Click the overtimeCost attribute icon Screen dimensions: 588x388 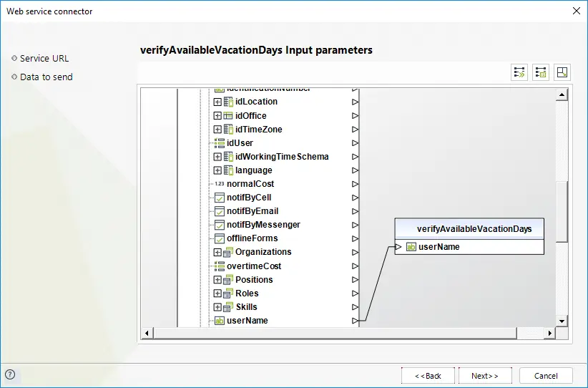tap(220, 266)
